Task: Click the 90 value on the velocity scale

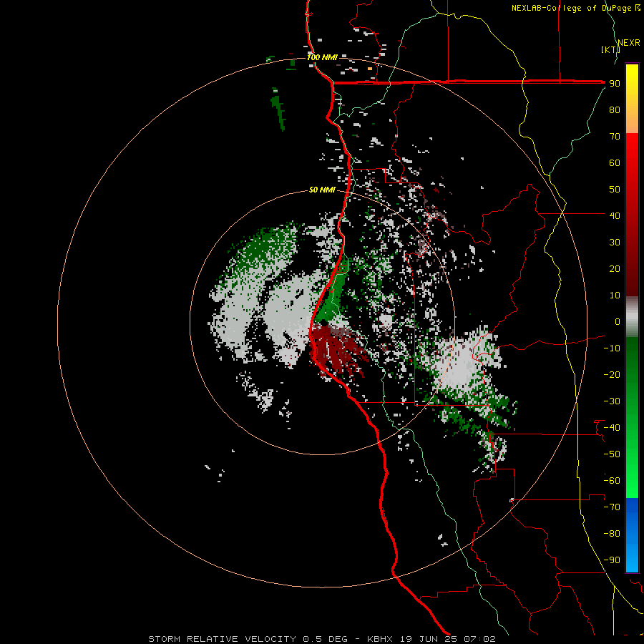Action: click(615, 84)
